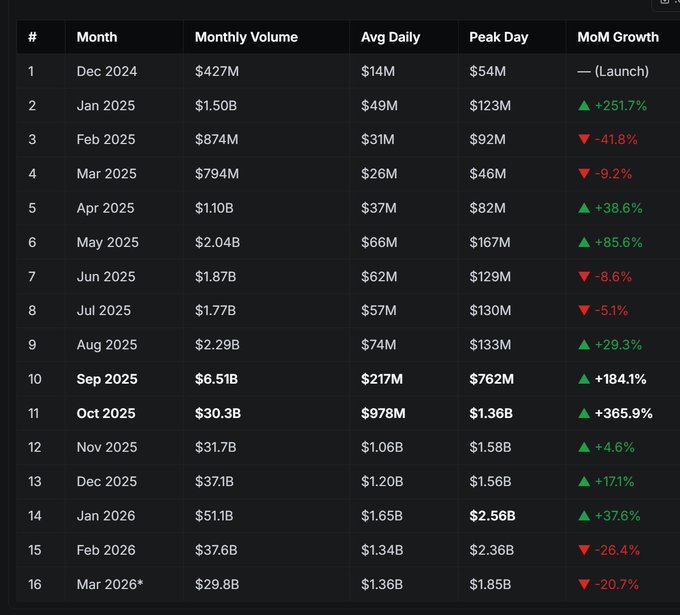Screen dimensions: 680x615
Task: Click the Monthly Volume column header
Action: pos(246,37)
